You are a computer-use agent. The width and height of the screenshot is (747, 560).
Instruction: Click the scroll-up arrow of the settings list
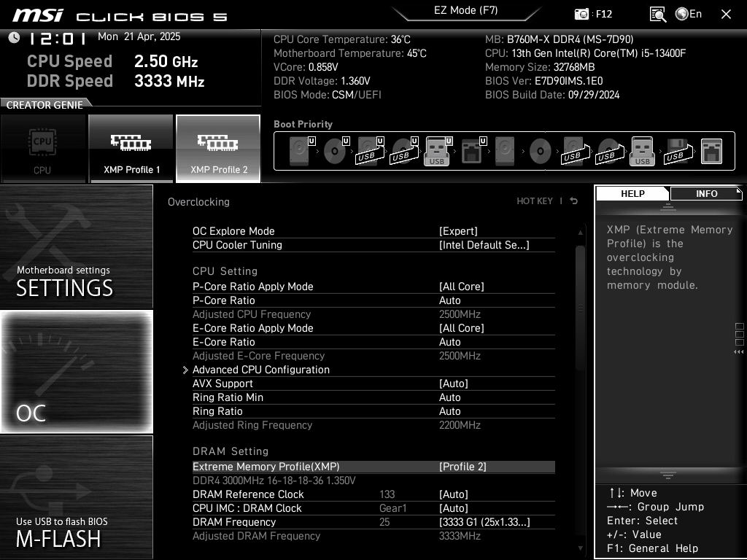pos(580,233)
